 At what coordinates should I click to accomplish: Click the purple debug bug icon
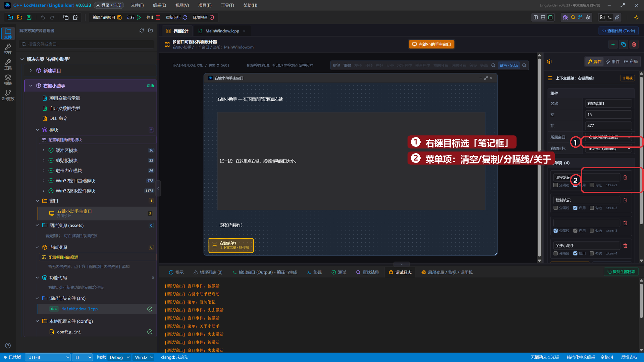pyautogui.click(x=565, y=17)
